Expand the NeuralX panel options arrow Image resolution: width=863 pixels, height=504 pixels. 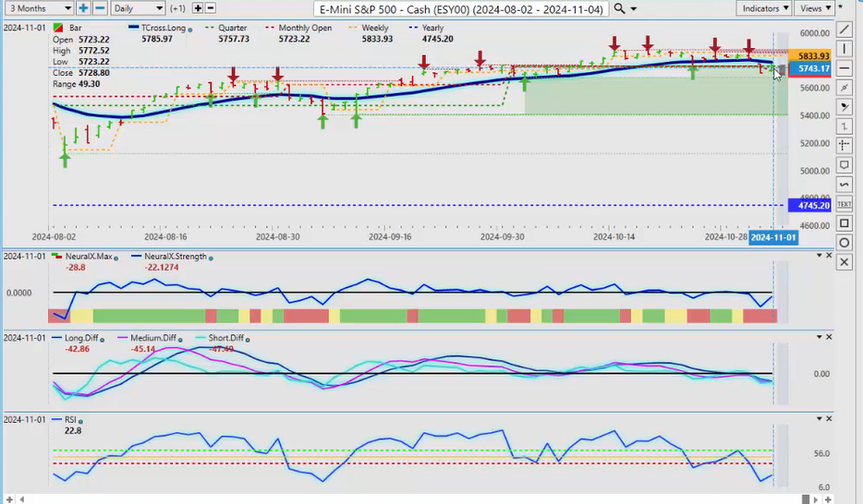click(x=819, y=256)
